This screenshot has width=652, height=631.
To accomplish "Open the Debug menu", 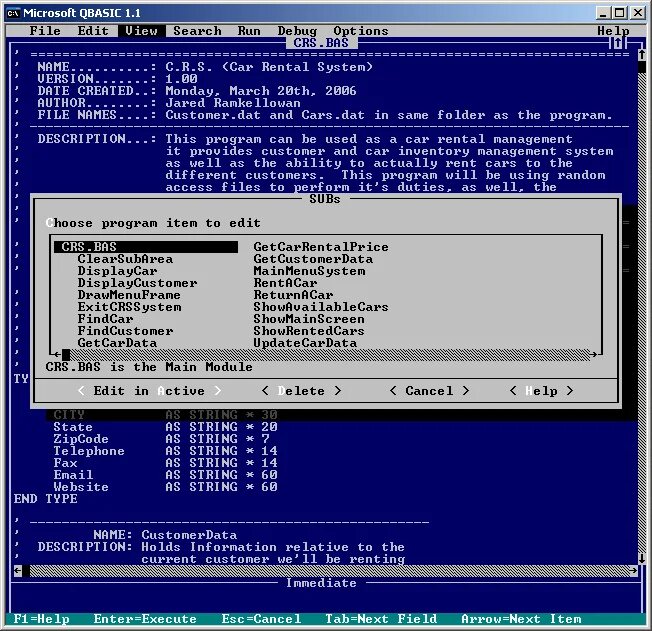I will 297,31.
